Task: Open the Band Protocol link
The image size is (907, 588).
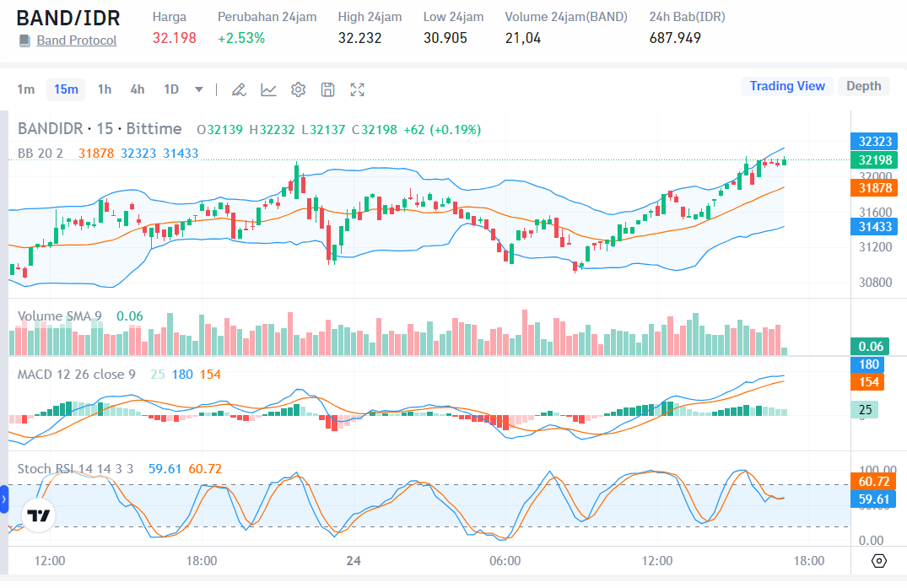Action: click(76, 40)
